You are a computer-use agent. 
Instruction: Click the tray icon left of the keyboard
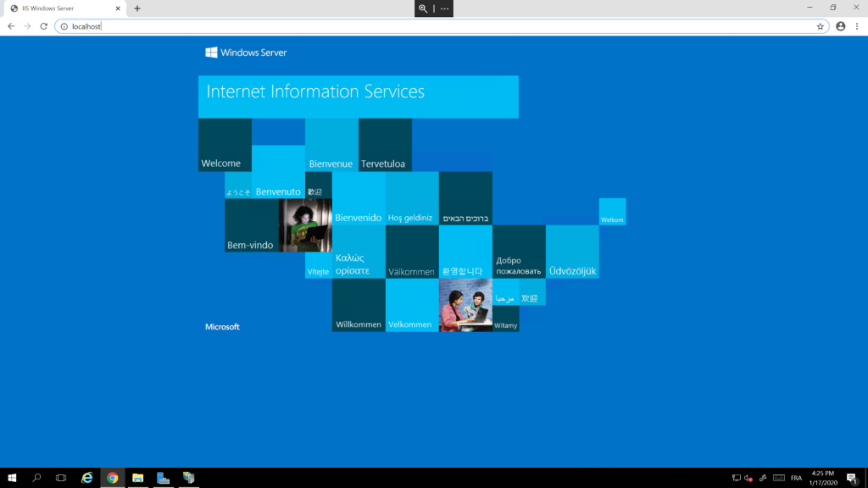click(763, 478)
